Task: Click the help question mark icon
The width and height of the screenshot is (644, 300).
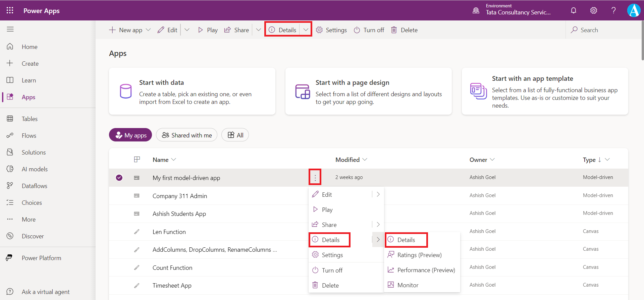Action: tap(613, 10)
